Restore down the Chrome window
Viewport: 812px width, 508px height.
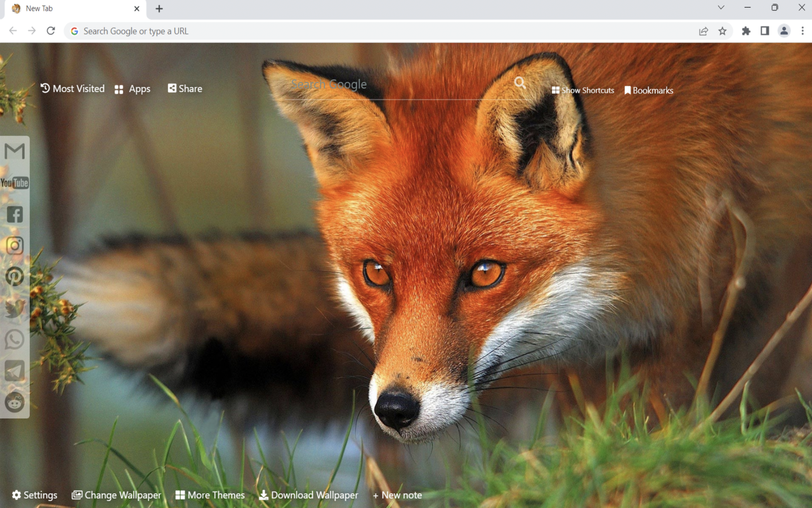[x=775, y=8]
